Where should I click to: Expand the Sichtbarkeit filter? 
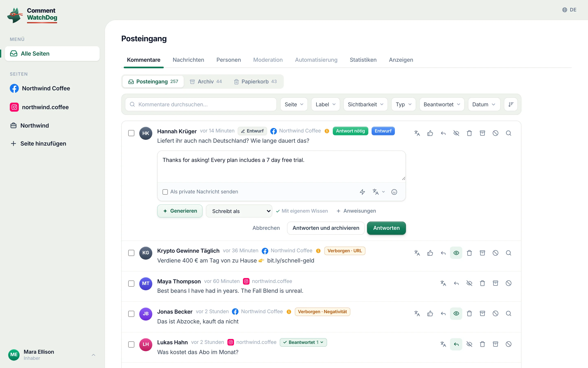[365, 104]
